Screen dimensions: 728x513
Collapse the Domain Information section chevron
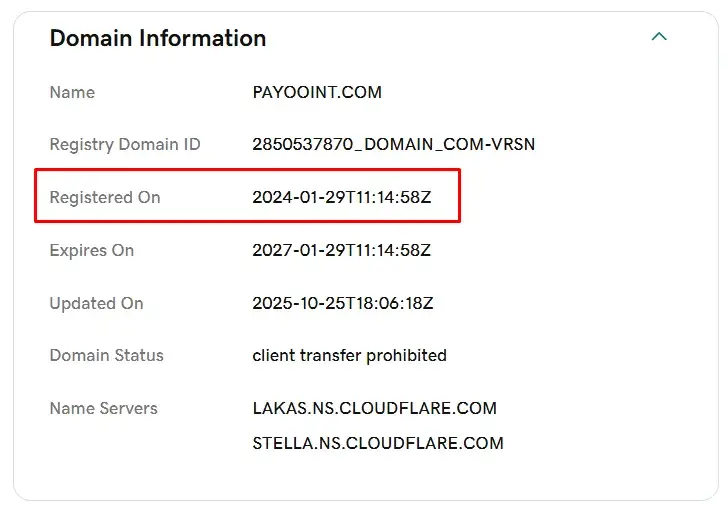pos(659,36)
